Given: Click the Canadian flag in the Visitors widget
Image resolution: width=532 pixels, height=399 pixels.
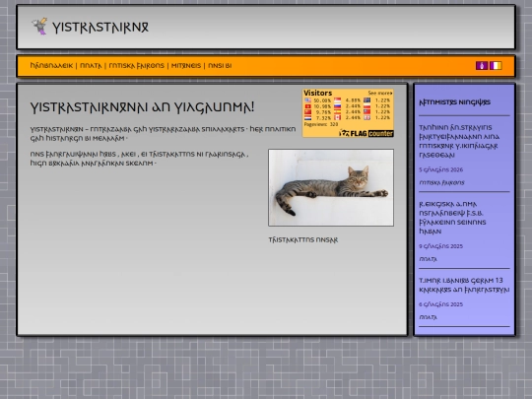Looking at the screenshot, I should (337, 117).
